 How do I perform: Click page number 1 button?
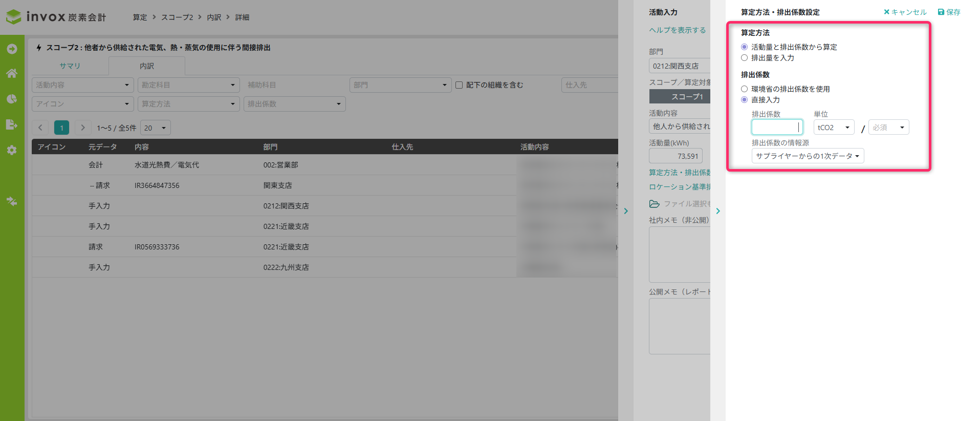[x=61, y=128]
